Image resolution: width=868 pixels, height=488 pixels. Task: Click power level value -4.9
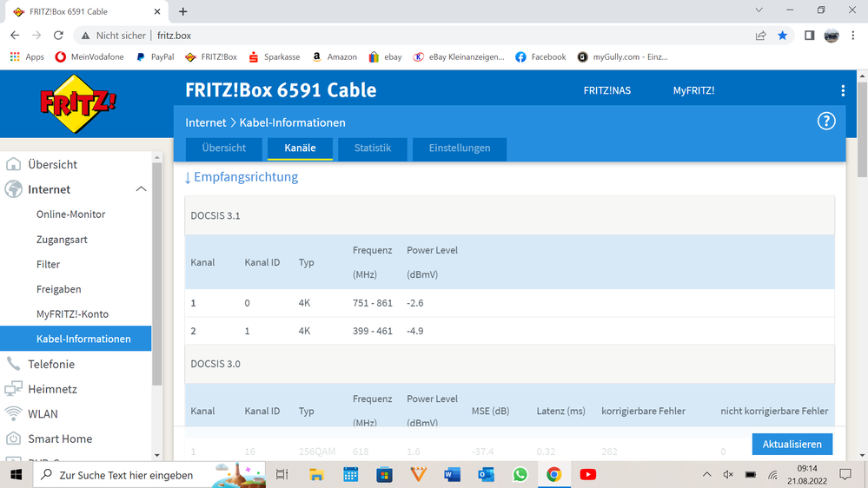[x=415, y=331]
